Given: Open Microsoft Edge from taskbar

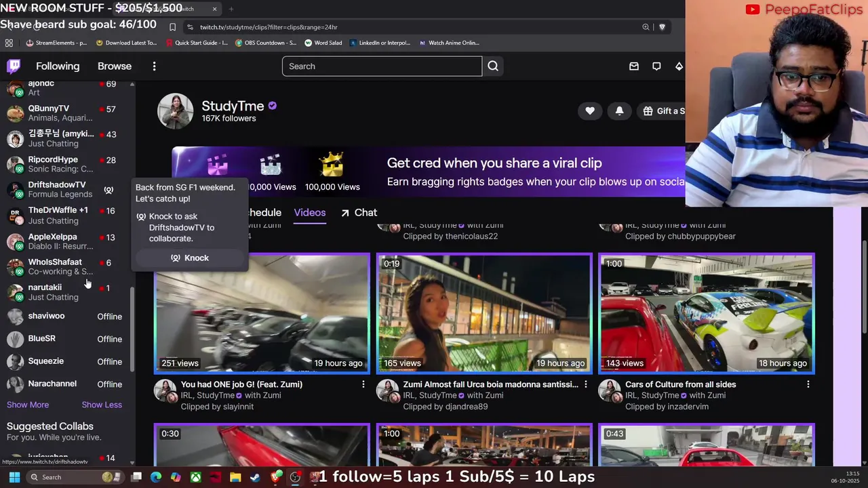Looking at the screenshot, I should [156, 477].
